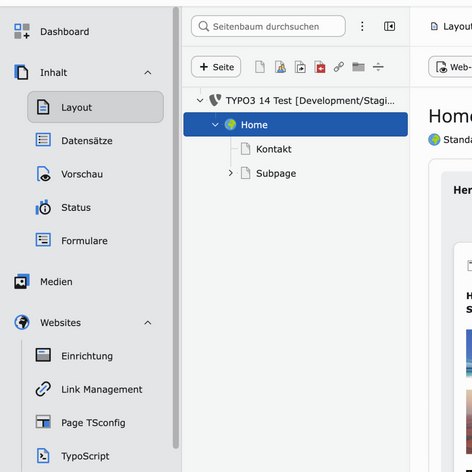Select the TYPO3 14 Test root entry
Viewport: 472px width, 472px height.
[310, 100]
